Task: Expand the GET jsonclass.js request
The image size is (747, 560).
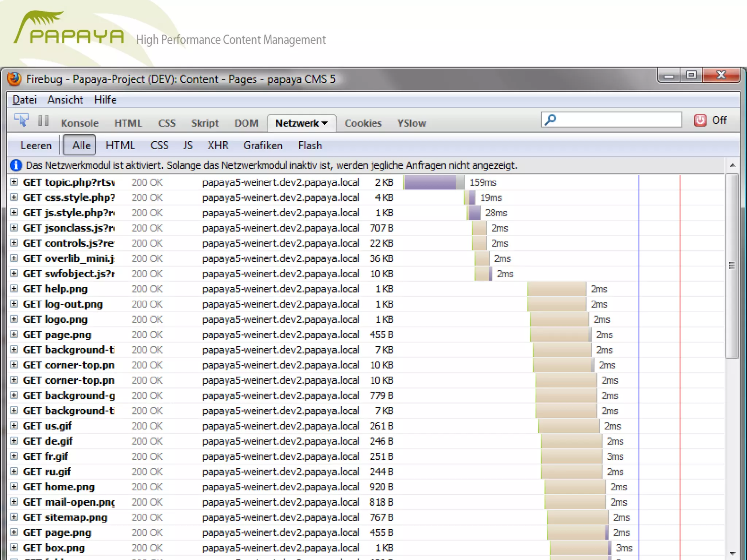Action: pos(14,228)
